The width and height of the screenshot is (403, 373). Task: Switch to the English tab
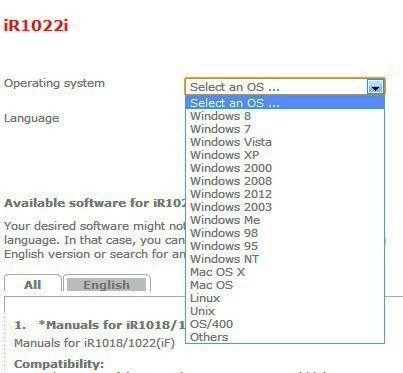107,285
